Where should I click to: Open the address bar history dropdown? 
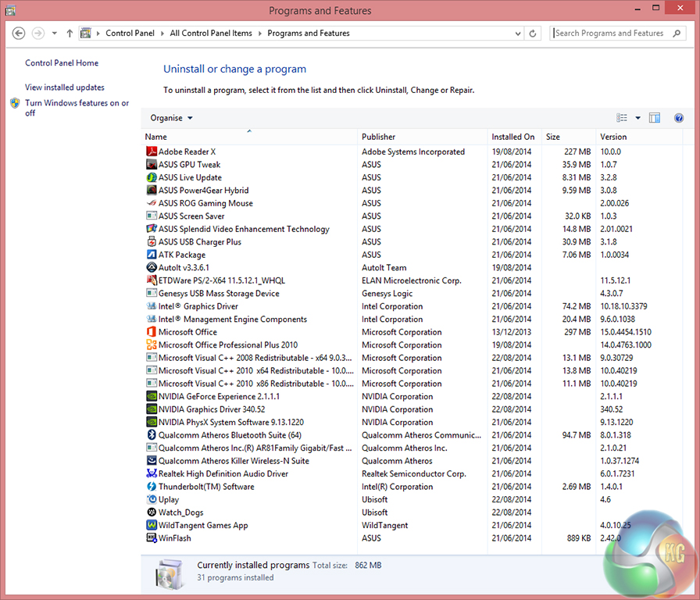[517, 34]
